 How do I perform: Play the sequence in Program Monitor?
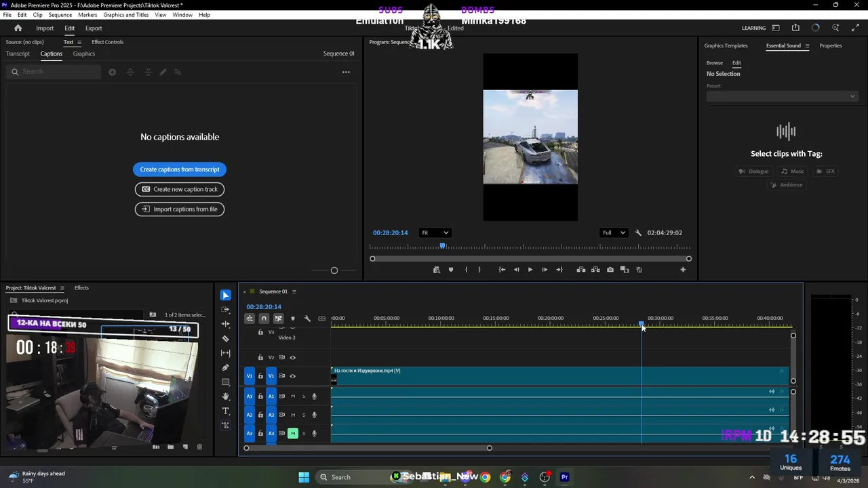pyautogui.click(x=530, y=270)
